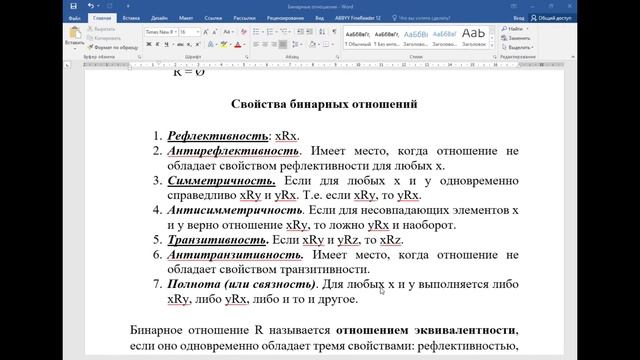Open underline style dropdown arrow

tap(173, 44)
